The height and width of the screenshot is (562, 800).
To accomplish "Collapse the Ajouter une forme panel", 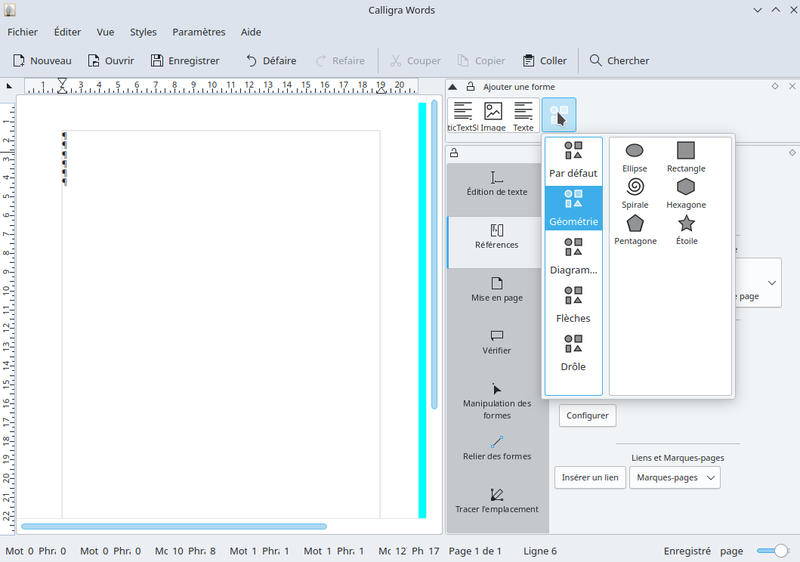I will (452, 87).
